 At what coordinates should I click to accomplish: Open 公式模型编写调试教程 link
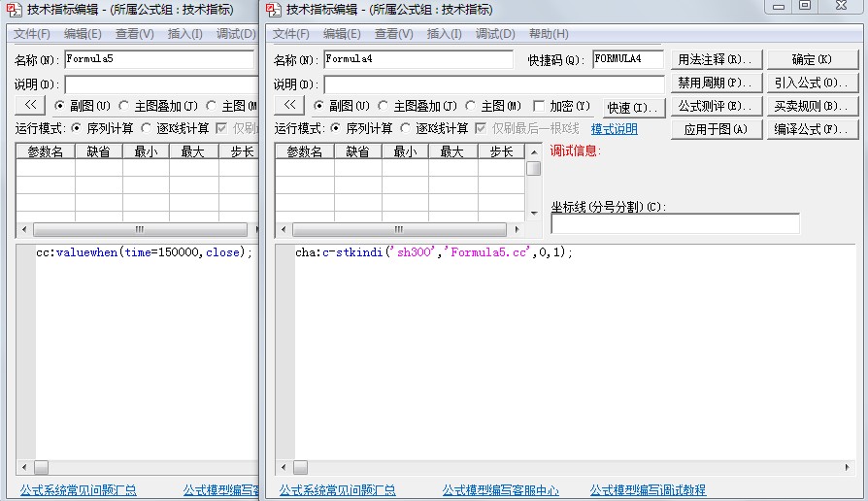648,490
